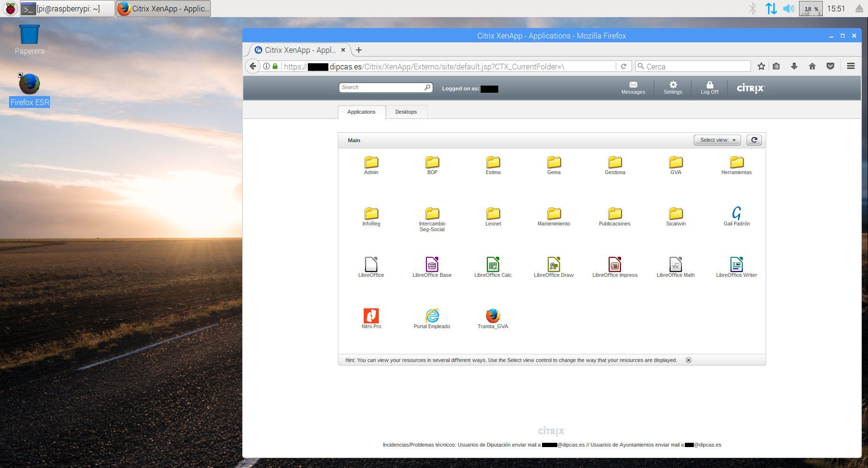Viewport: 868px width, 468px height.
Task: Open the InfoReg folder
Action: pyautogui.click(x=371, y=216)
